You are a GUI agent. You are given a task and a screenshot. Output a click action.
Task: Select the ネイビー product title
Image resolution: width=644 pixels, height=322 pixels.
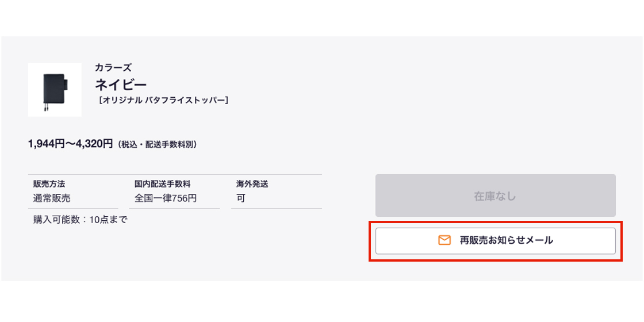(121, 85)
